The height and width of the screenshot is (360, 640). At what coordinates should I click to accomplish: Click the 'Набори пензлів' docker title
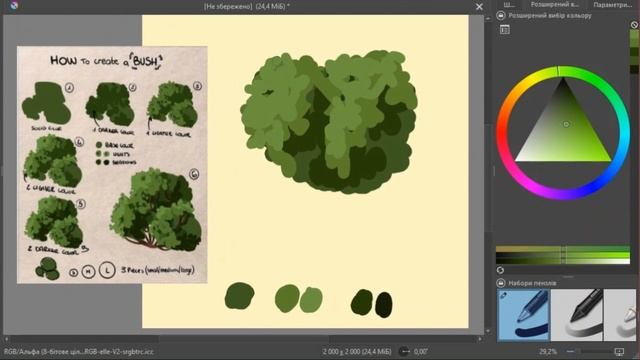coord(532,283)
